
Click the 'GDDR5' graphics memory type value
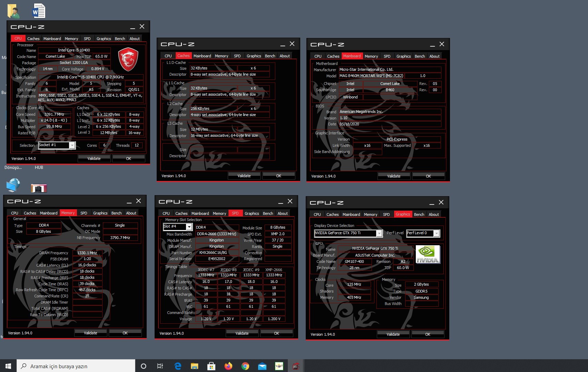(x=421, y=291)
